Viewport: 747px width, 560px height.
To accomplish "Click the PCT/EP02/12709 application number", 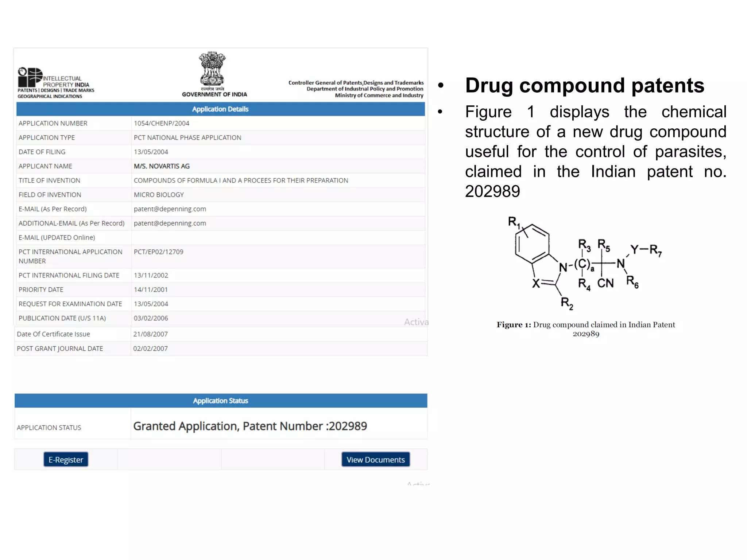I will pyautogui.click(x=158, y=252).
